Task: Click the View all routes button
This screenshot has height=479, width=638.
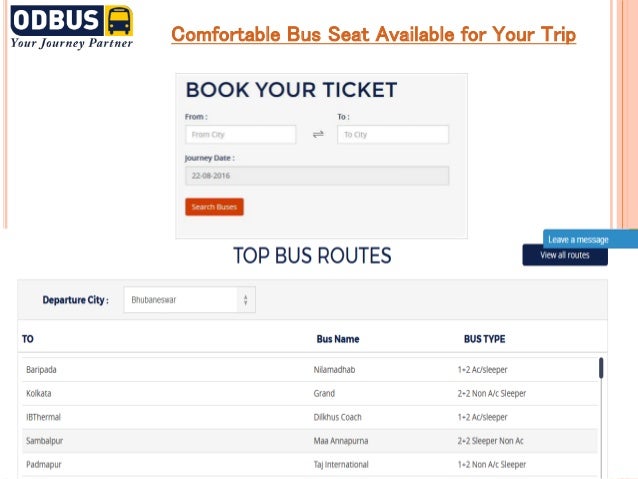Action: click(565, 255)
